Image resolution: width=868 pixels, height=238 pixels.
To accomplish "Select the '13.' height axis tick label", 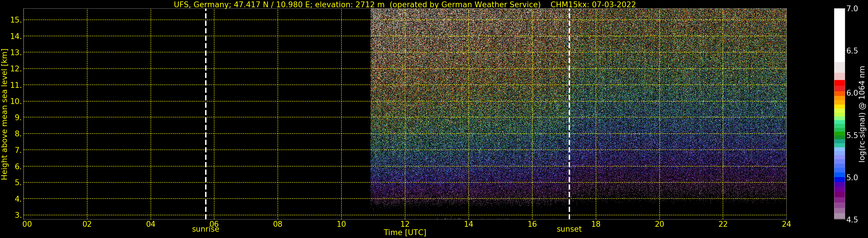I will coord(16,53).
